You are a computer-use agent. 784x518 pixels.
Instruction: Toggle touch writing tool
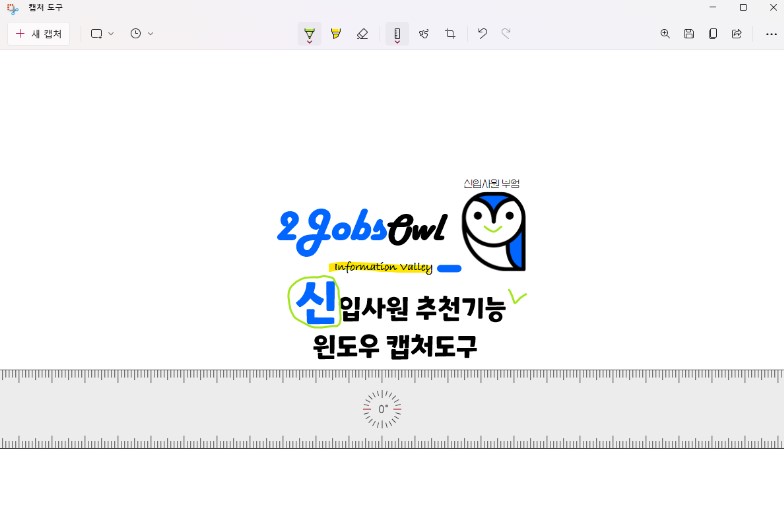(x=424, y=34)
